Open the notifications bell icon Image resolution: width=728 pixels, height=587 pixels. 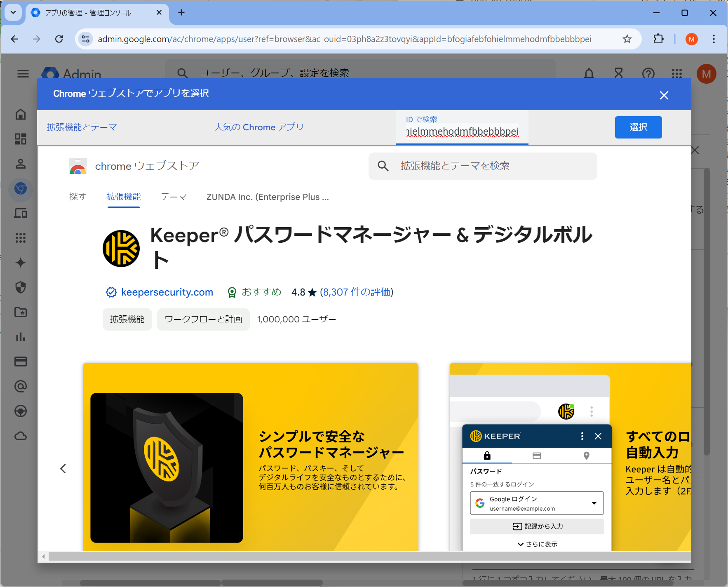[589, 74]
